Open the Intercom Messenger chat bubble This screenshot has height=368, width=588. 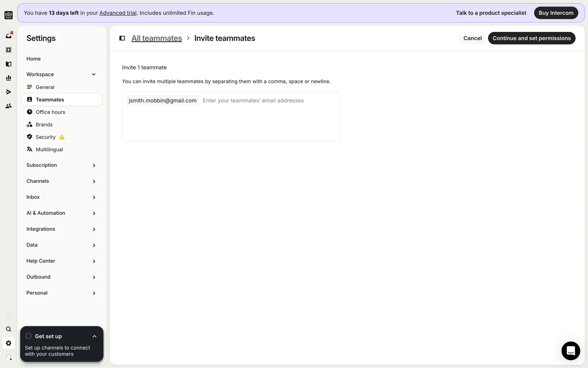(571, 351)
